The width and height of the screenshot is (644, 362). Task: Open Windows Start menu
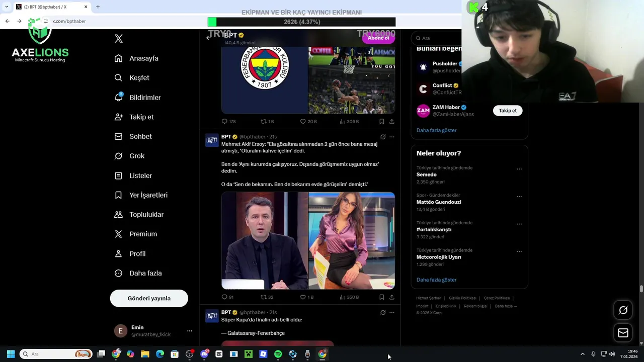[11, 354]
